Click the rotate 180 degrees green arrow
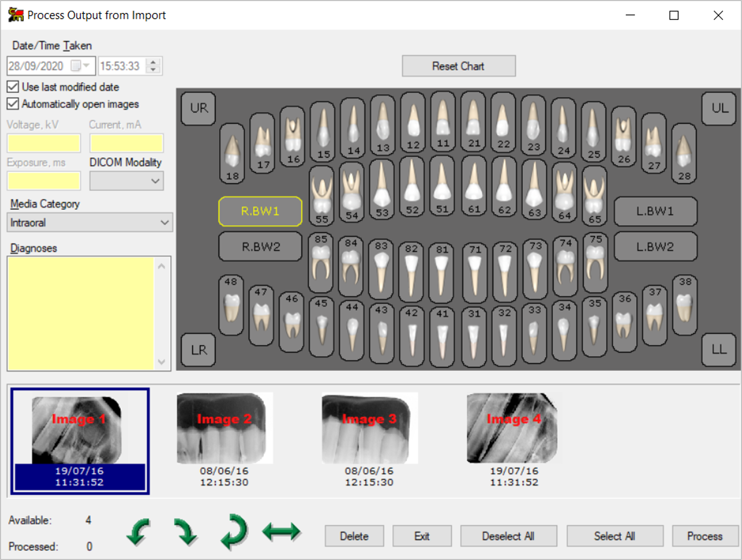742x560 pixels. click(x=233, y=531)
